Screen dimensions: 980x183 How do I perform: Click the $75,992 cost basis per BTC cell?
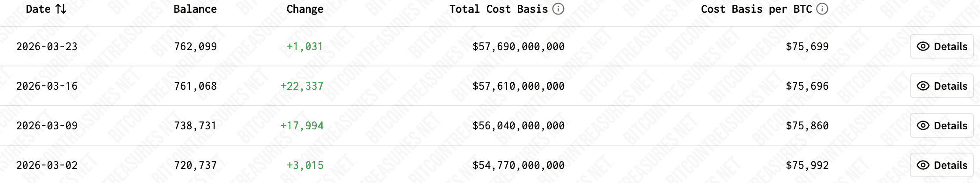click(807, 165)
